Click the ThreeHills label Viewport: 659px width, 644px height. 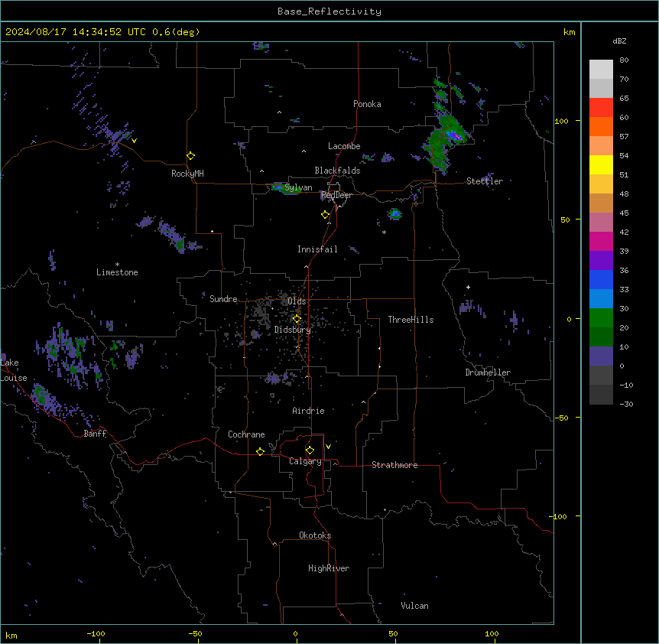411,320
